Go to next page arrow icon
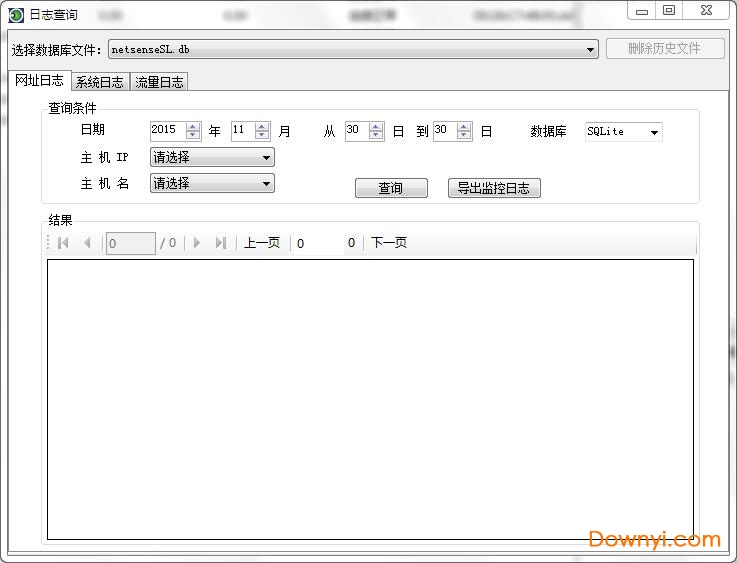Image resolution: width=737 pixels, height=563 pixels. [197, 243]
